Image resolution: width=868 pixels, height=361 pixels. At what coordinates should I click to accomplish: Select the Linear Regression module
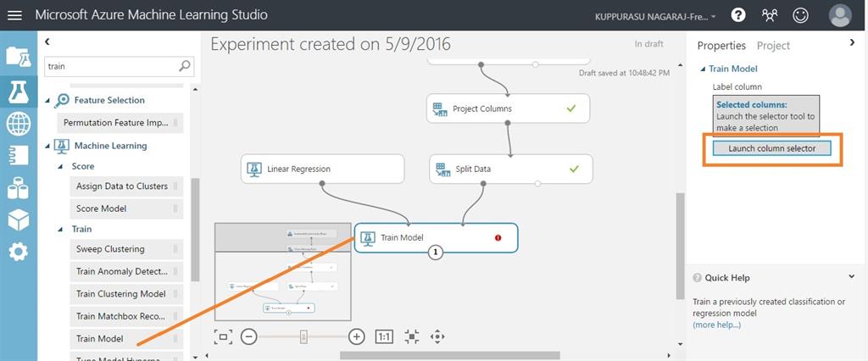point(322,169)
